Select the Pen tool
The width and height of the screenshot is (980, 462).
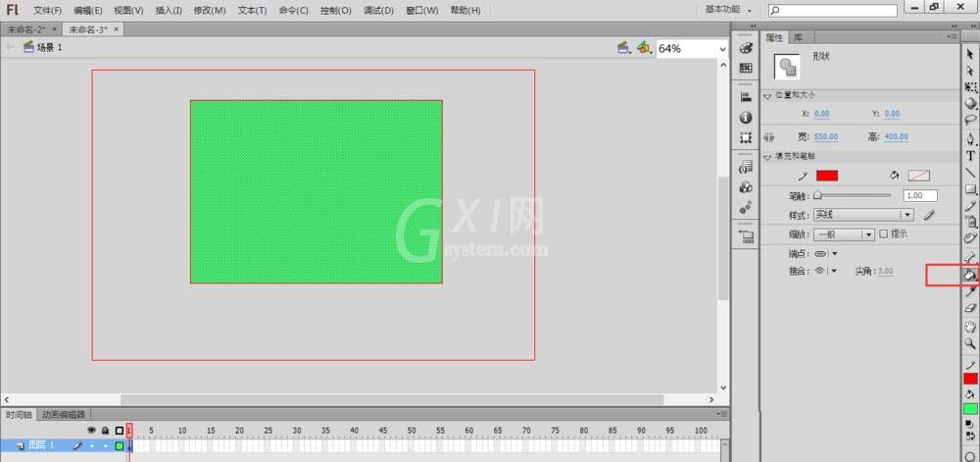click(970, 138)
